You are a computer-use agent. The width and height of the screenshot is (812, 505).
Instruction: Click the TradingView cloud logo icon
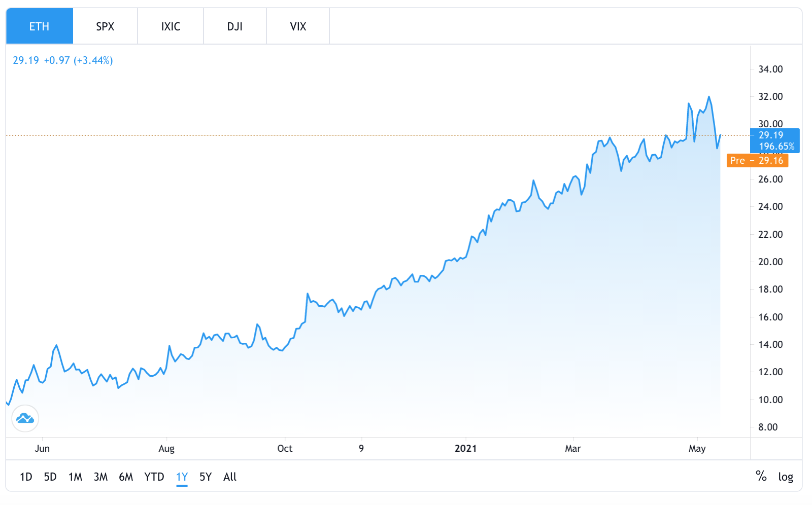(x=25, y=418)
